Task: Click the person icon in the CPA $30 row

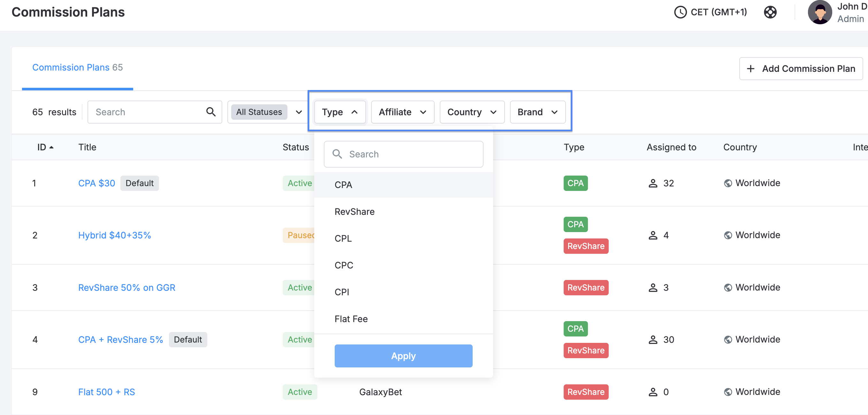Action: pyautogui.click(x=653, y=183)
